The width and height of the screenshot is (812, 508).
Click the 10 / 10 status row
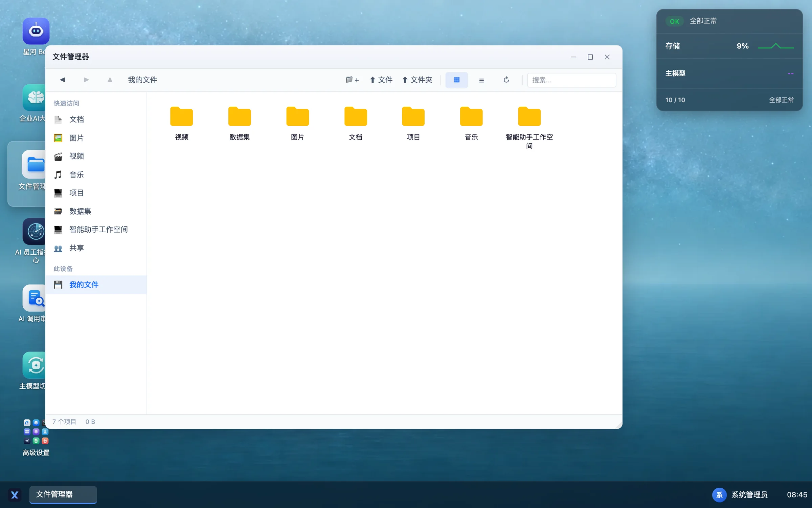[729, 100]
